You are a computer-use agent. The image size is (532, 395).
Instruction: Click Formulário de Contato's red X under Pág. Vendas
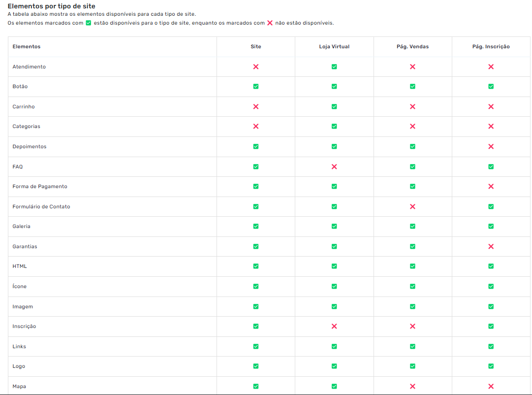pos(412,206)
